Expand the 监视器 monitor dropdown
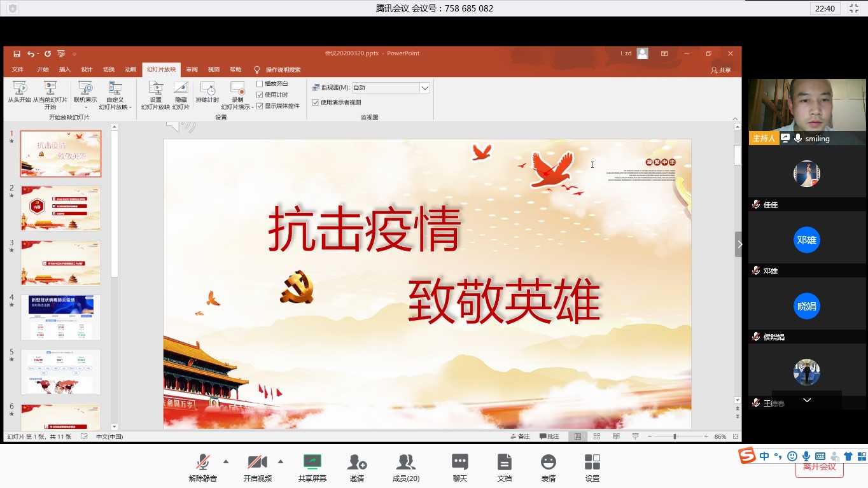This screenshot has height=488, width=868. [x=424, y=88]
